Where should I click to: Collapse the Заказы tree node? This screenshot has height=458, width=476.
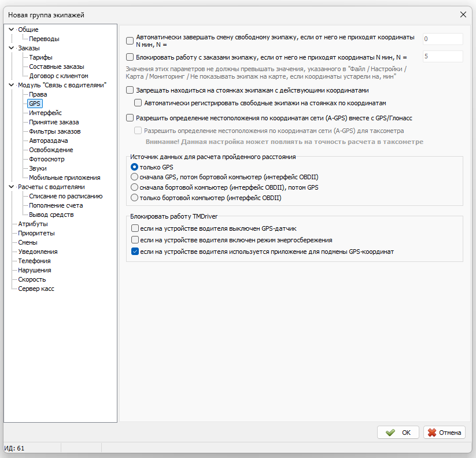click(11, 48)
